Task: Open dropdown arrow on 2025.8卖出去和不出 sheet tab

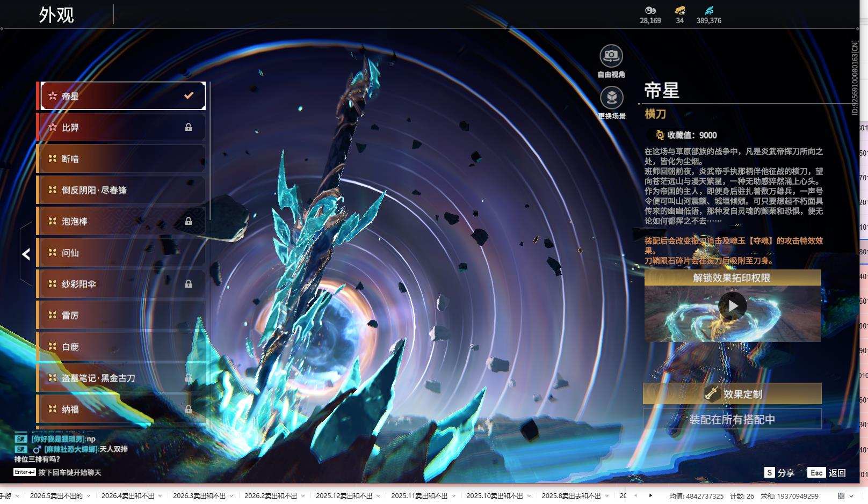Action: click(607, 496)
